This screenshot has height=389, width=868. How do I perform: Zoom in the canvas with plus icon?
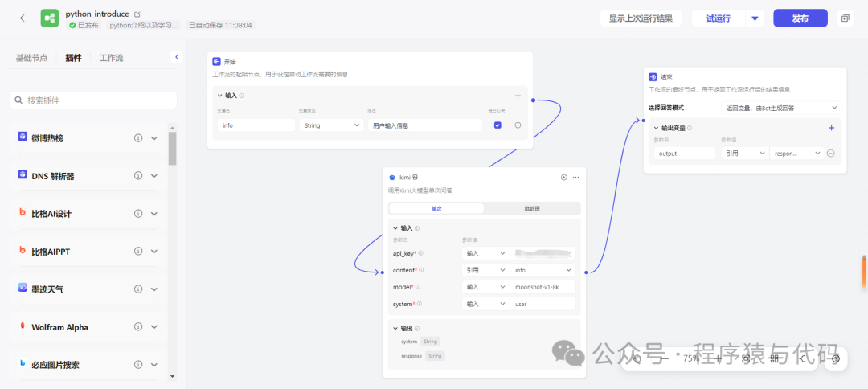[x=718, y=358]
